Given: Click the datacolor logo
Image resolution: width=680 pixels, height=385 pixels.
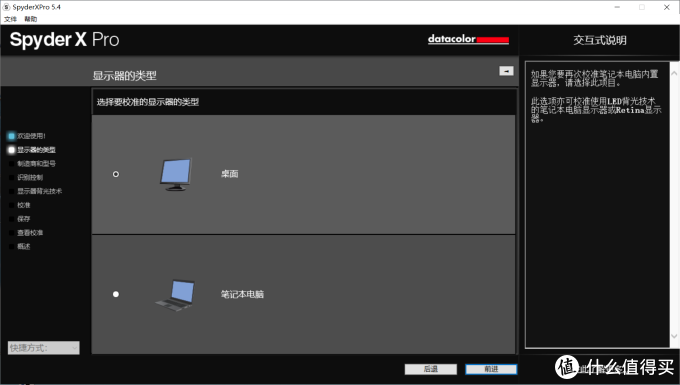Looking at the screenshot, I should coord(468,39).
